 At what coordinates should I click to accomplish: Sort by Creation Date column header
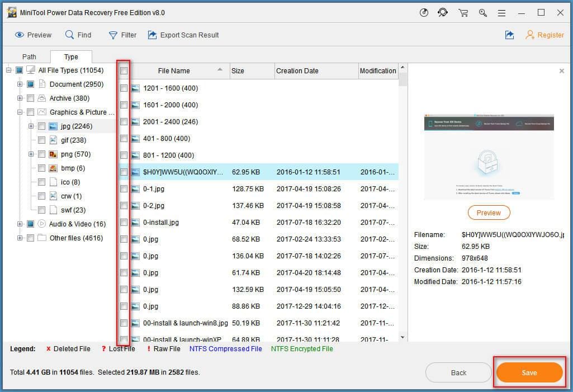click(x=316, y=70)
